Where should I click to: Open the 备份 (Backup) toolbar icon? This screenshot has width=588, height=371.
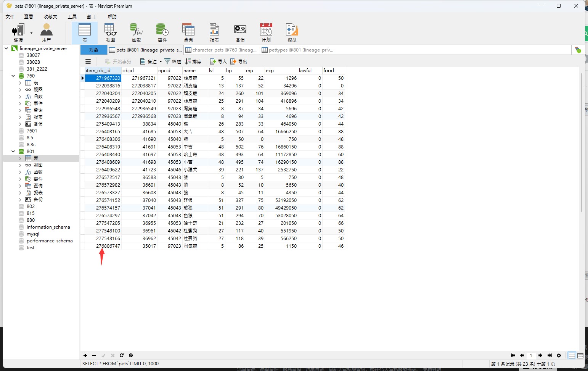[x=240, y=32]
